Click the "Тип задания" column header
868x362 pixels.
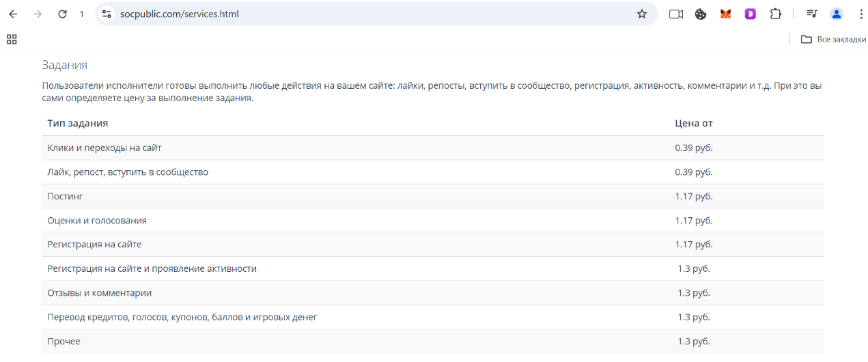click(x=78, y=124)
